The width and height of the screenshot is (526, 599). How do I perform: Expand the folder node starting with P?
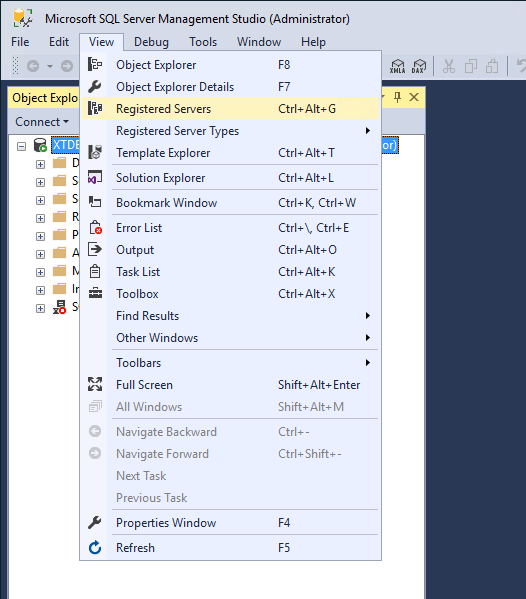pos(40,236)
